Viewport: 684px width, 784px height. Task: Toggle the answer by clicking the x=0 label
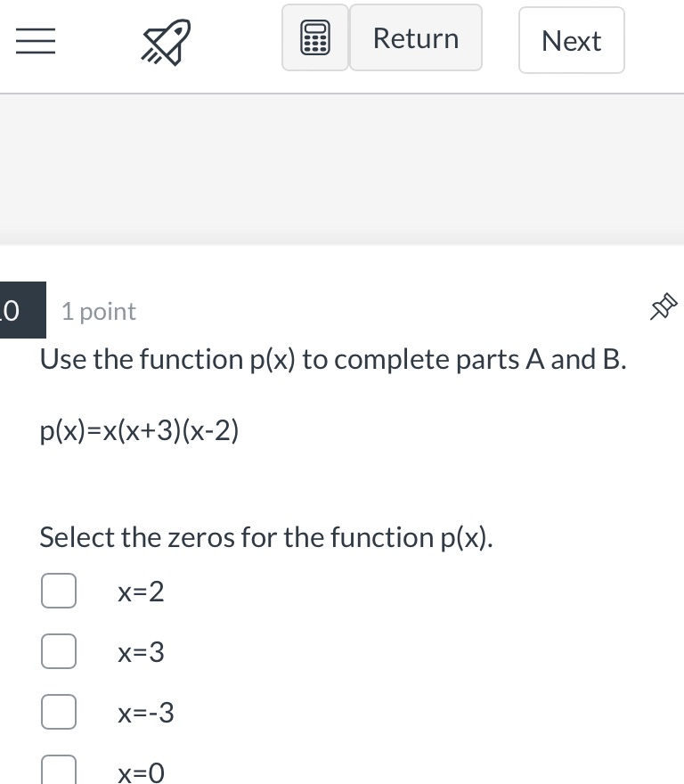(141, 772)
